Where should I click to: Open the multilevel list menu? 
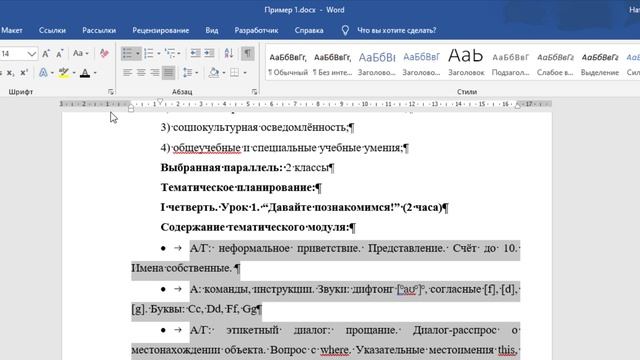[172, 53]
